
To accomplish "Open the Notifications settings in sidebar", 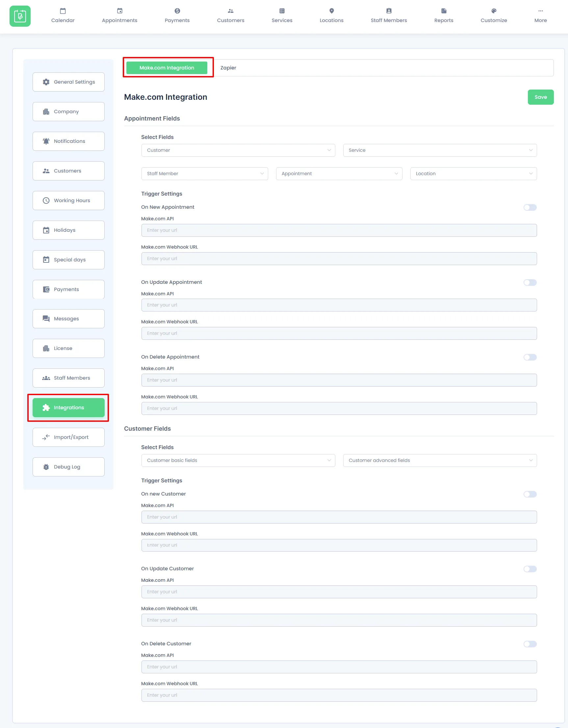I will pos(68,141).
